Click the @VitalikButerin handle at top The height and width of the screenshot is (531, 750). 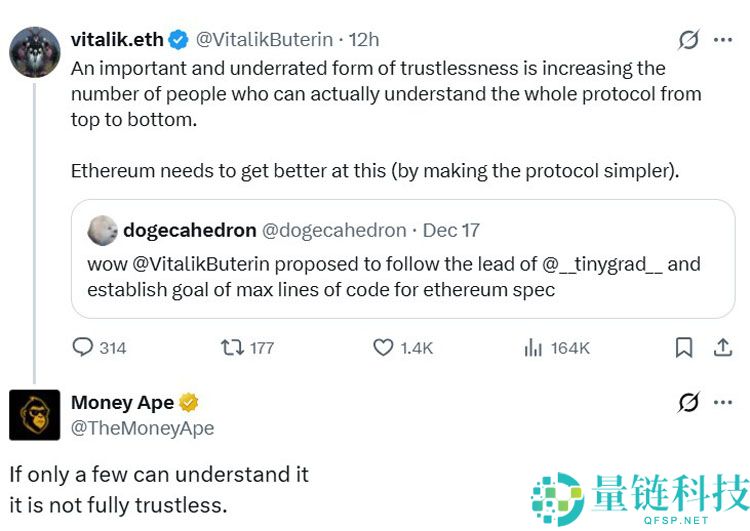coord(264,39)
